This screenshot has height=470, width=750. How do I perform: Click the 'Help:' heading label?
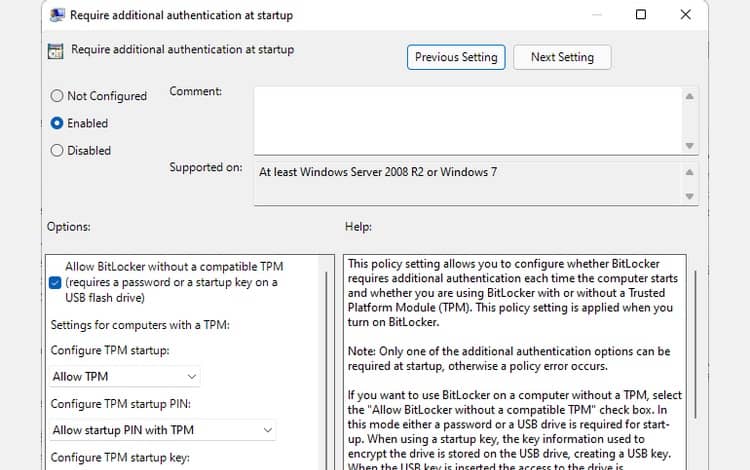click(x=358, y=227)
